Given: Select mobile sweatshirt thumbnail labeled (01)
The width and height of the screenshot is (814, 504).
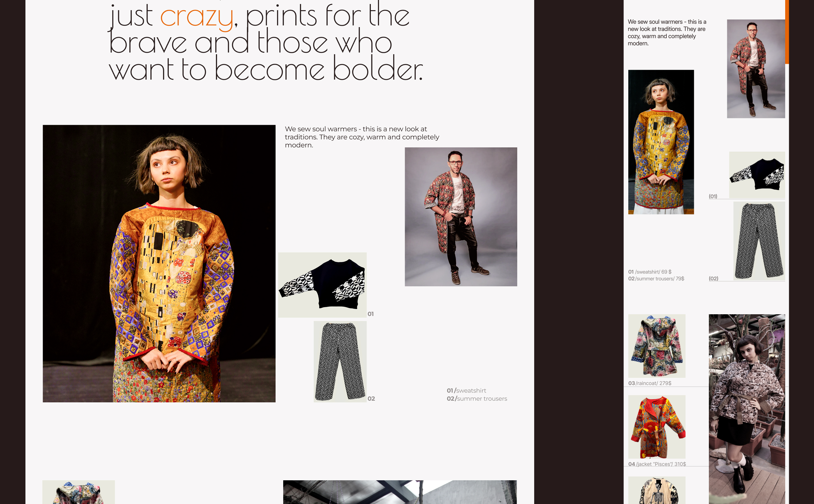Looking at the screenshot, I should coord(757,175).
